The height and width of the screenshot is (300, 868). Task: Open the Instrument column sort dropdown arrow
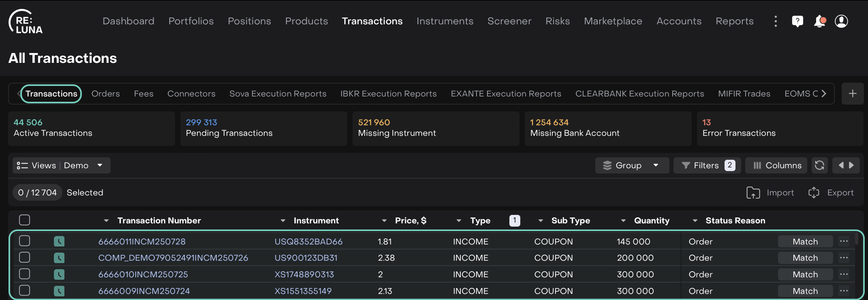click(x=283, y=221)
